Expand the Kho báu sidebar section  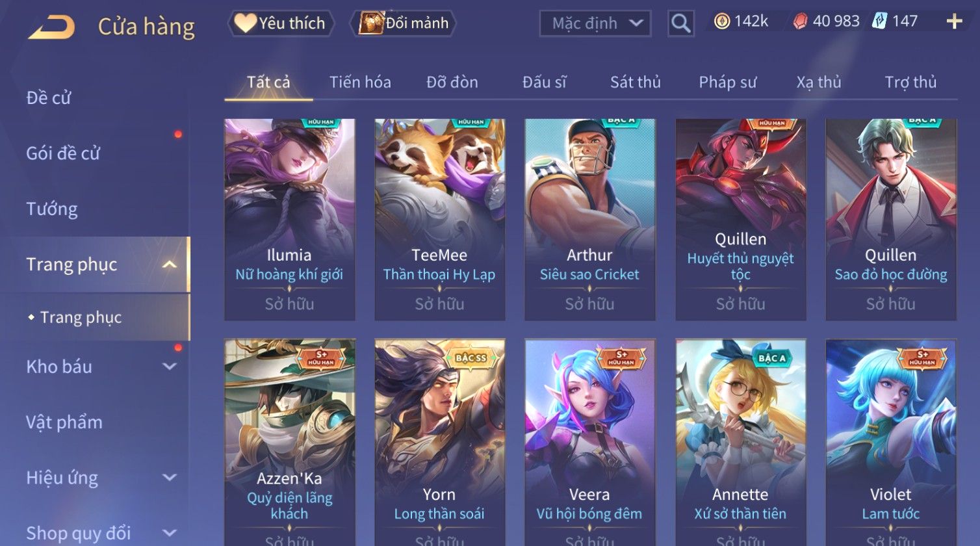pos(169,367)
